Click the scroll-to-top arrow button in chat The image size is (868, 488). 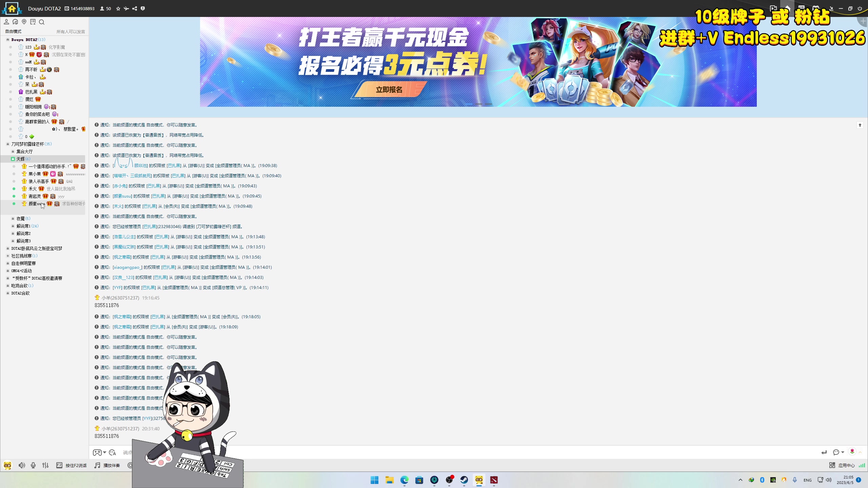(860, 125)
